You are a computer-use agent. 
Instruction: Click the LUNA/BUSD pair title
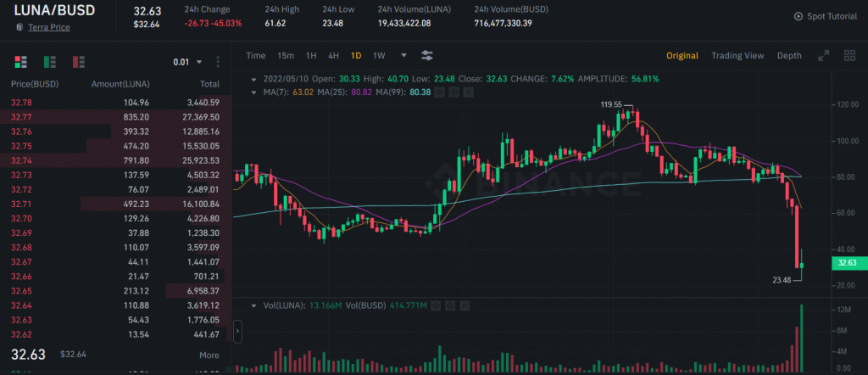(x=54, y=10)
